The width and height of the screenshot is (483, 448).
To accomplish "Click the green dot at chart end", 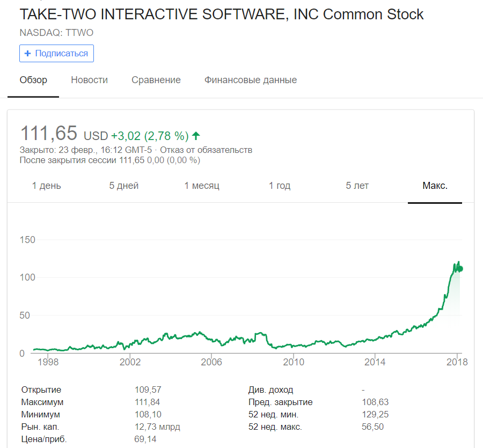I will point(459,269).
